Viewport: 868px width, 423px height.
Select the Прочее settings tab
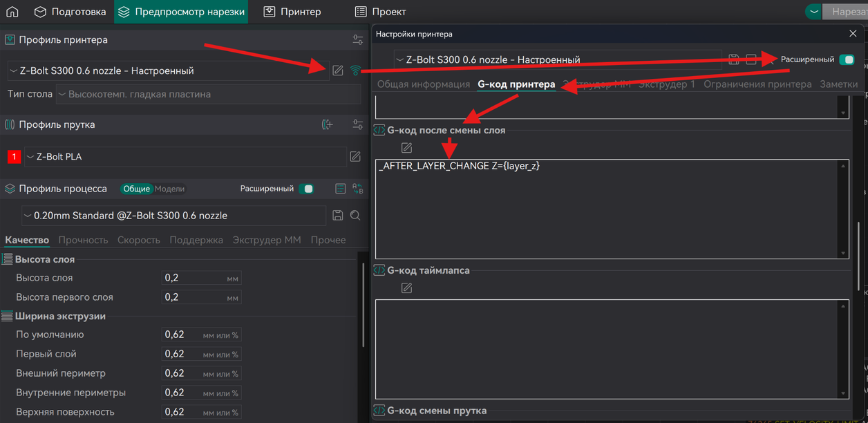click(328, 240)
